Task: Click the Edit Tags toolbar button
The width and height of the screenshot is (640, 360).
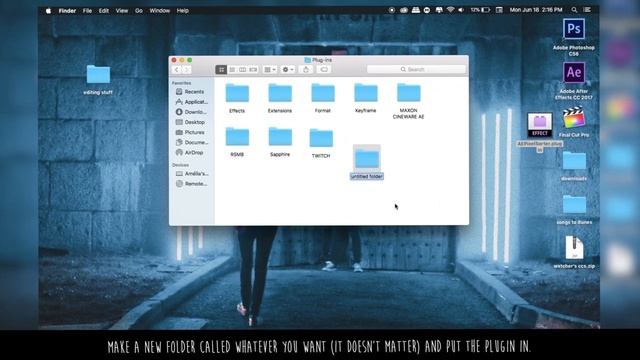Action: (324, 70)
